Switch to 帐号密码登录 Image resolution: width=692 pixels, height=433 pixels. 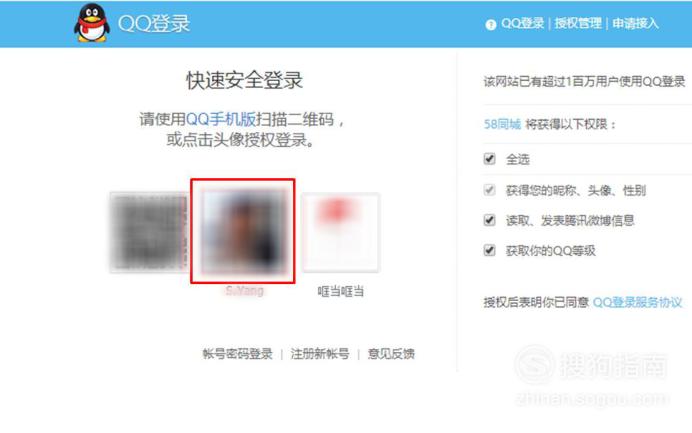click(237, 354)
